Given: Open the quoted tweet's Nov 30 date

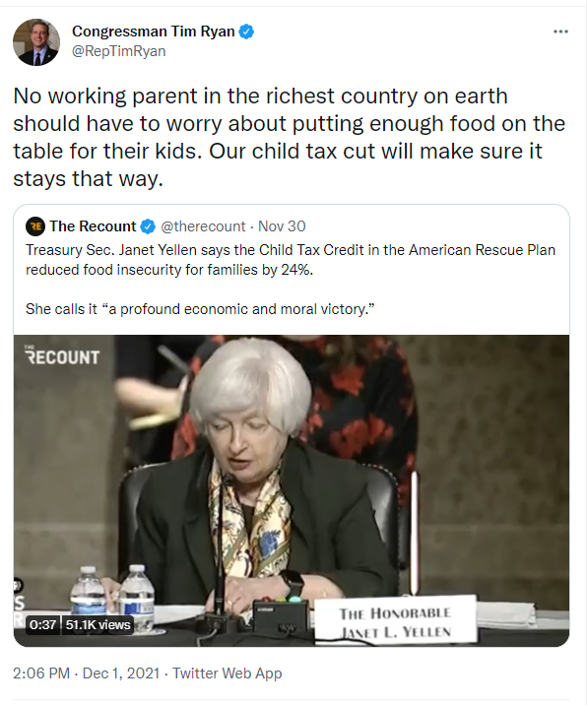Looking at the screenshot, I should [282, 226].
